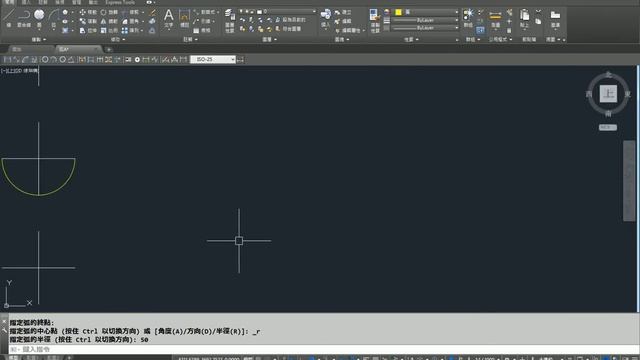
Task: Click the viewport controls label at top-left
Action: coord(20,71)
